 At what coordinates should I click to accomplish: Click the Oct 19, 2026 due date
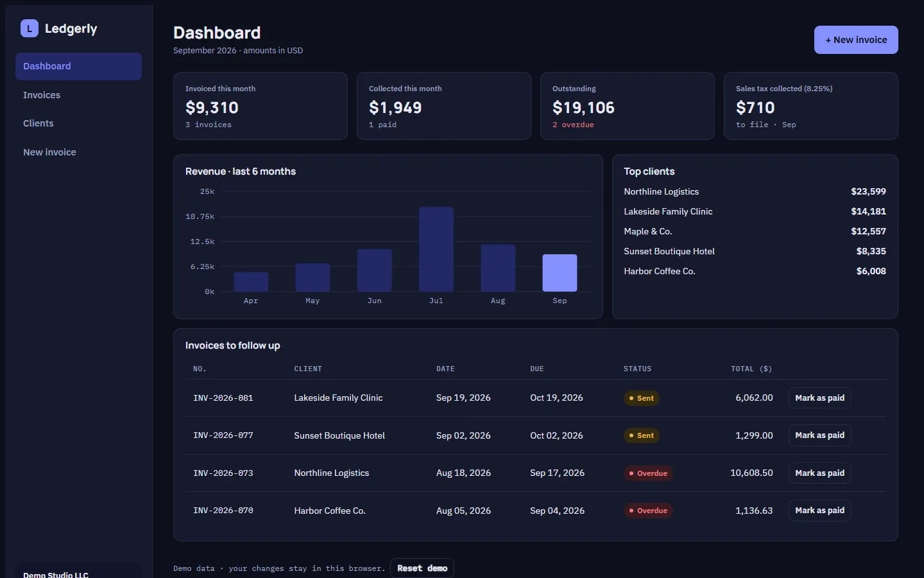pyautogui.click(x=556, y=398)
